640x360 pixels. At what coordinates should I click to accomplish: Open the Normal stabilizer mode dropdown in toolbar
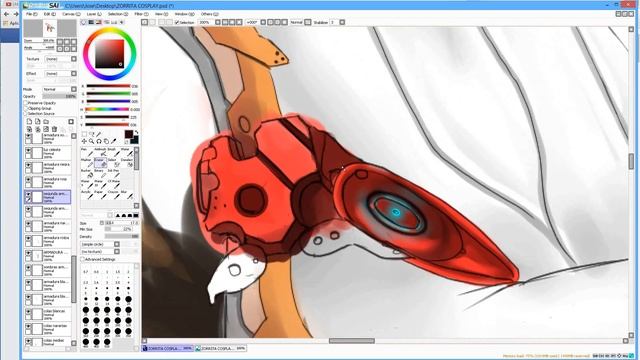click(x=308, y=22)
